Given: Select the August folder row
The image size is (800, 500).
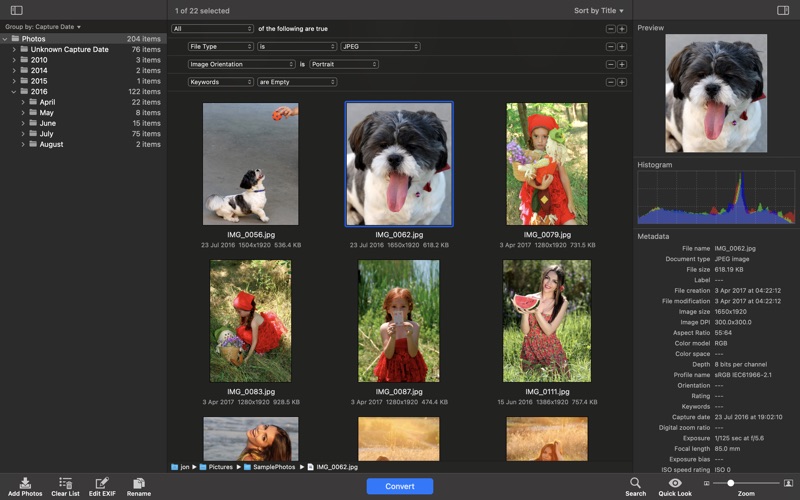Looking at the screenshot, I should coord(83,144).
